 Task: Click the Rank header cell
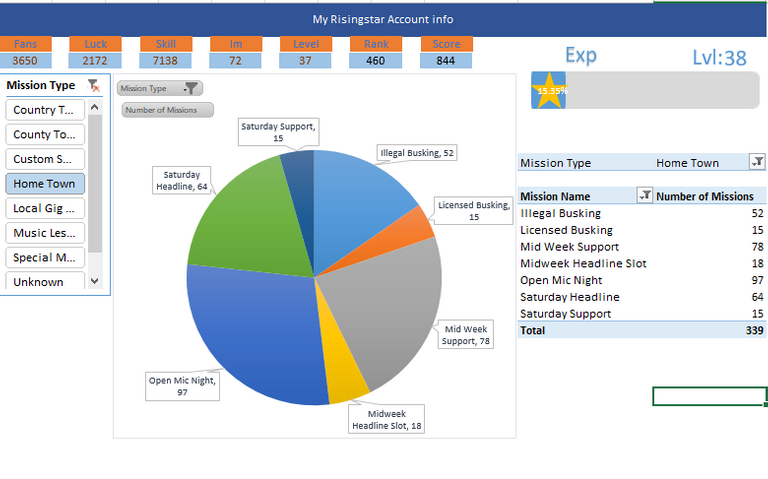pos(376,44)
